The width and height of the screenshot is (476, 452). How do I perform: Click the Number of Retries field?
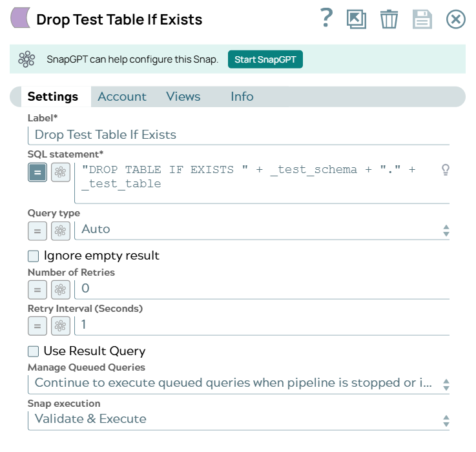click(262, 289)
